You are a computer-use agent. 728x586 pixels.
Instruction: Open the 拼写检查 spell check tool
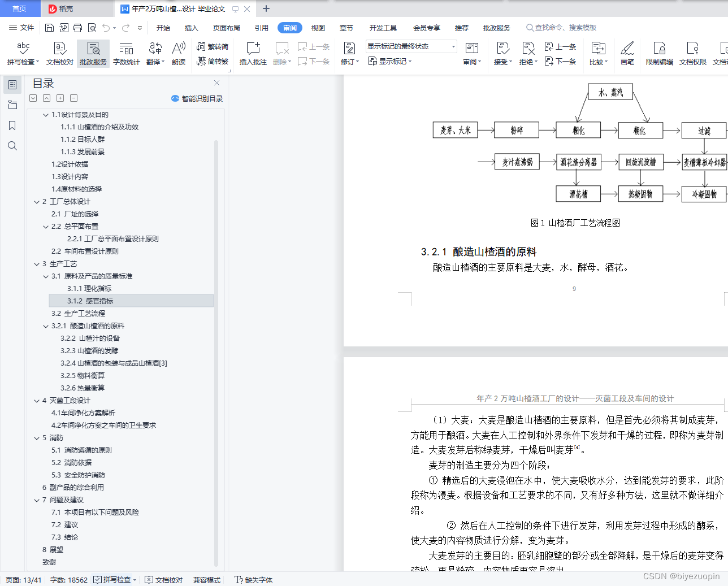coord(23,54)
